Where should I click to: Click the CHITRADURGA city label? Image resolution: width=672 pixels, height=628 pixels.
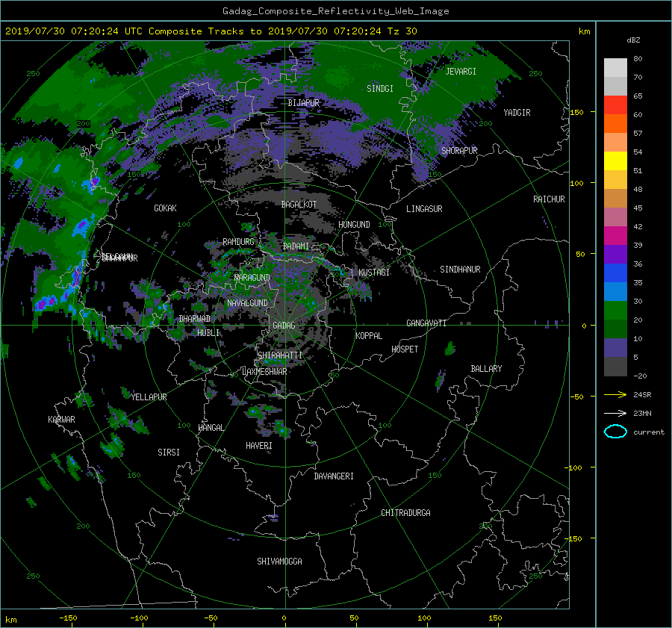[x=405, y=513]
